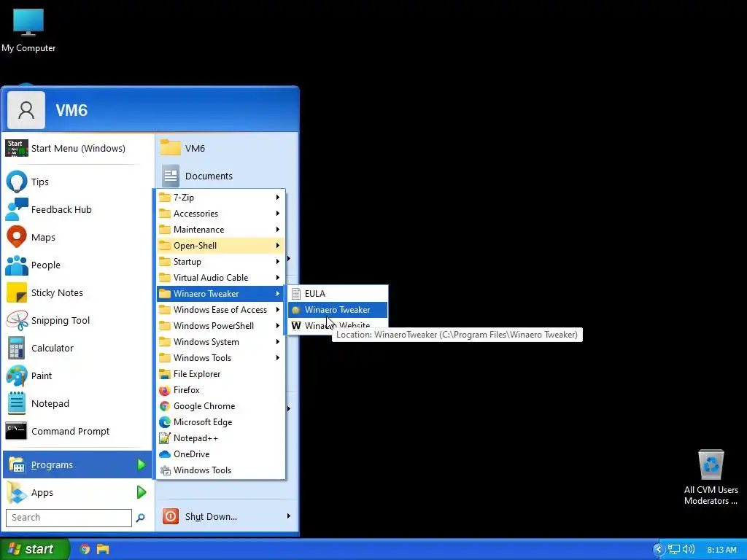747x560 pixels.
Task: Expand Startup program folder
Action: click(220, 262)
